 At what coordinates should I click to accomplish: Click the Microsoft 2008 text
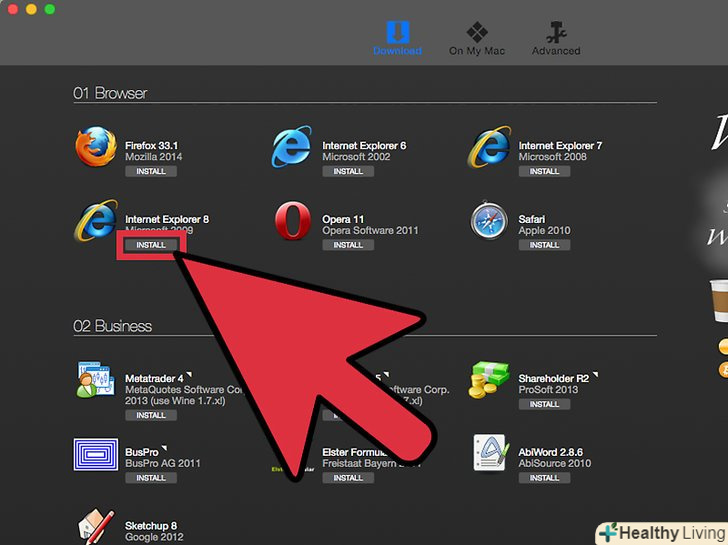coord(552,157)
